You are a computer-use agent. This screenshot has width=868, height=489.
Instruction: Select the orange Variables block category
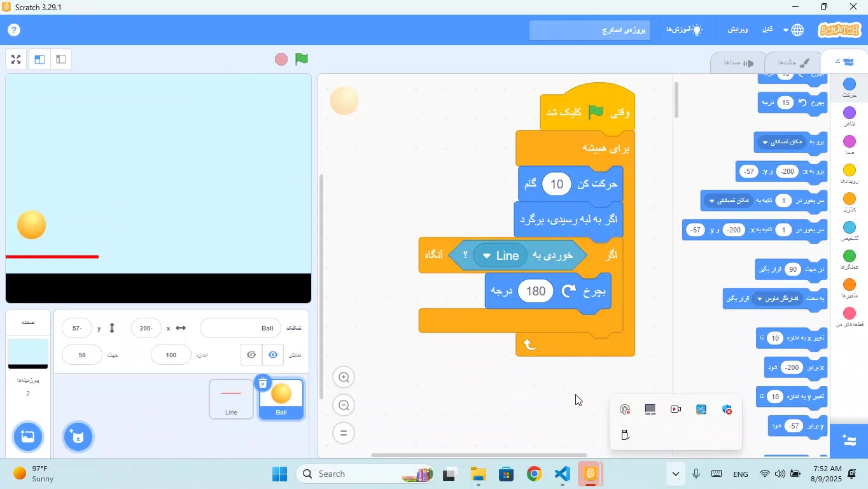point(850,288)
